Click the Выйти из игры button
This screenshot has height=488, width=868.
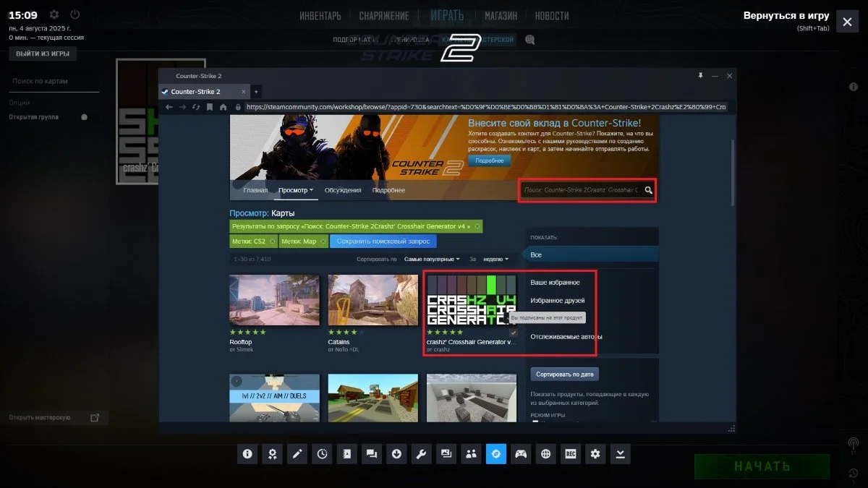(x=43, y=53)
